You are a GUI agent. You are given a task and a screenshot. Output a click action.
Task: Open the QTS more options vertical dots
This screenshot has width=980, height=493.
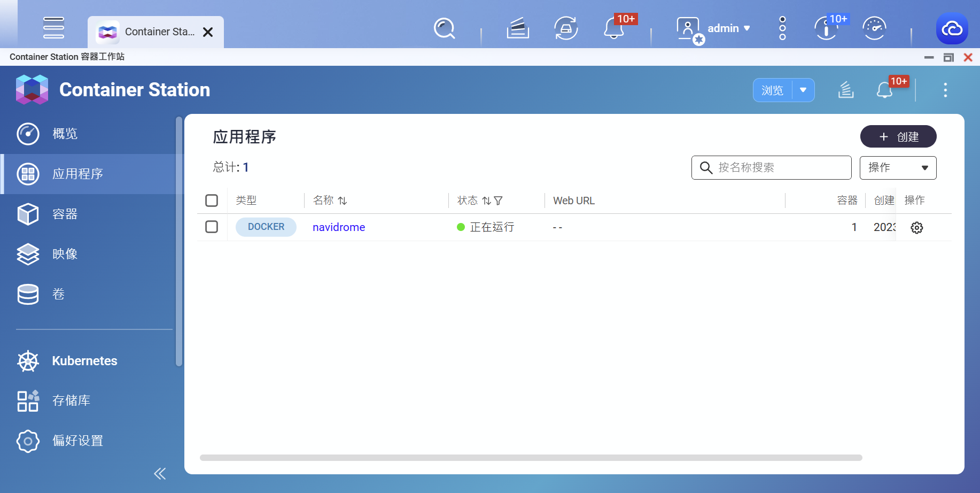[x=782, y=28]
